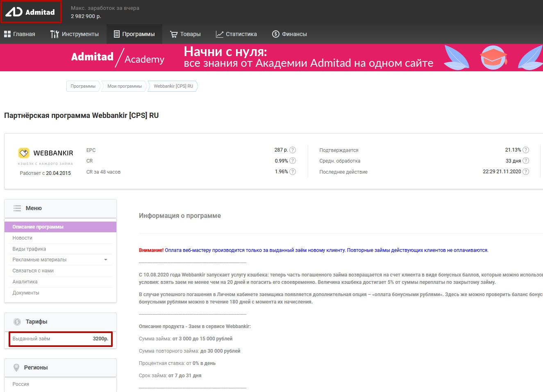Go to the Программы breadcrumb
This screenshot has height=392, width=543.
tap(83, 86)
